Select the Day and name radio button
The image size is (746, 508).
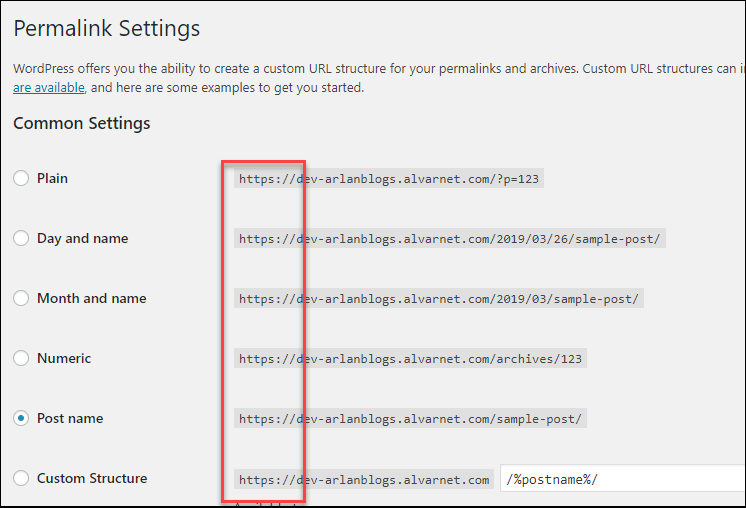click(21, 238)
